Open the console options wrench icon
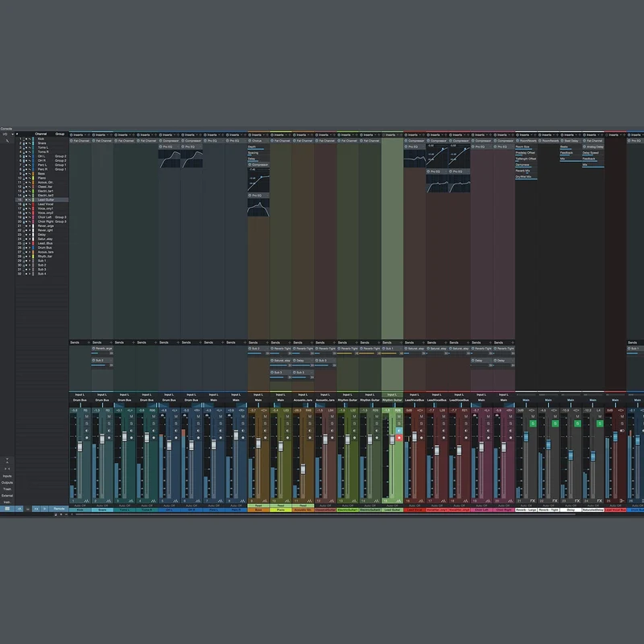 point(7,141)
